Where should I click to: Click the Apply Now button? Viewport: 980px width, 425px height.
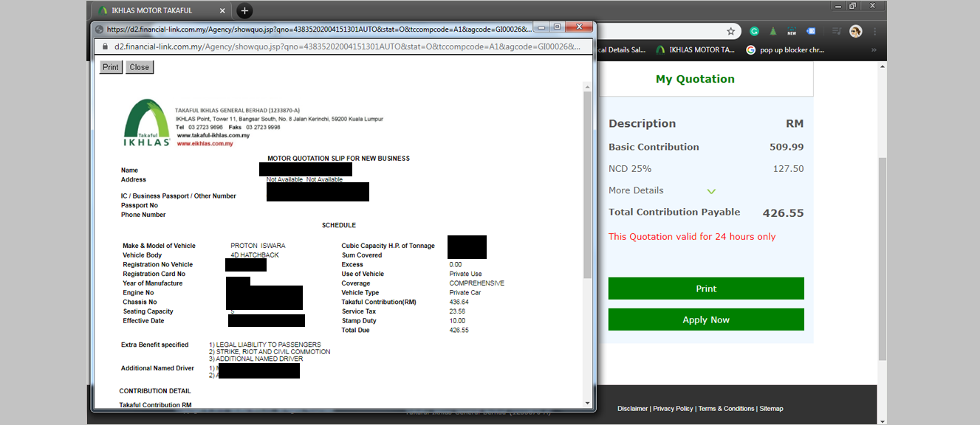coord(706,319)
